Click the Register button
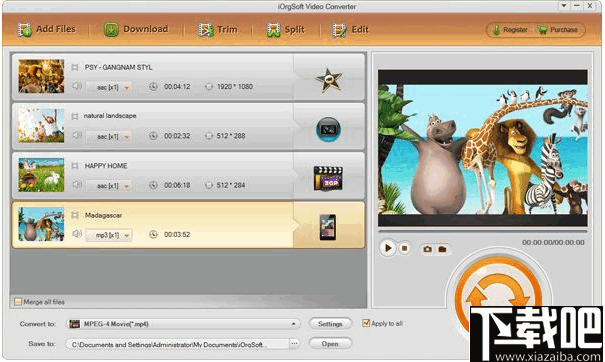The image size is (605, 362). pos(510,30)
